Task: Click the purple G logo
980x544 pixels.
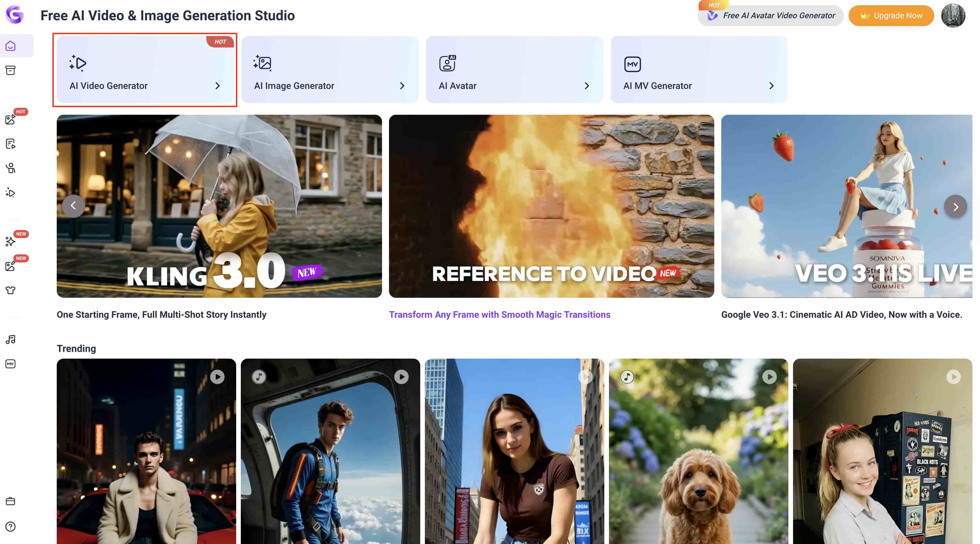Action: [x=14, y=14]
